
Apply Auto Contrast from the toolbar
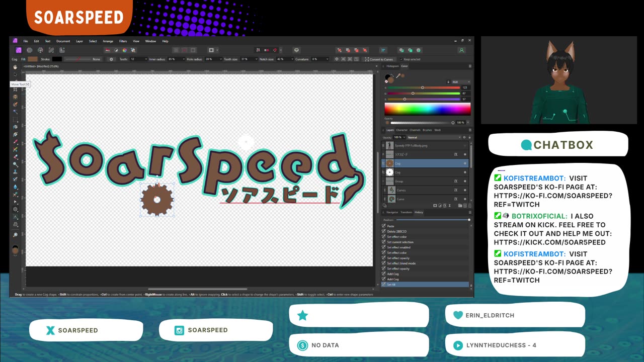[116, 50]
